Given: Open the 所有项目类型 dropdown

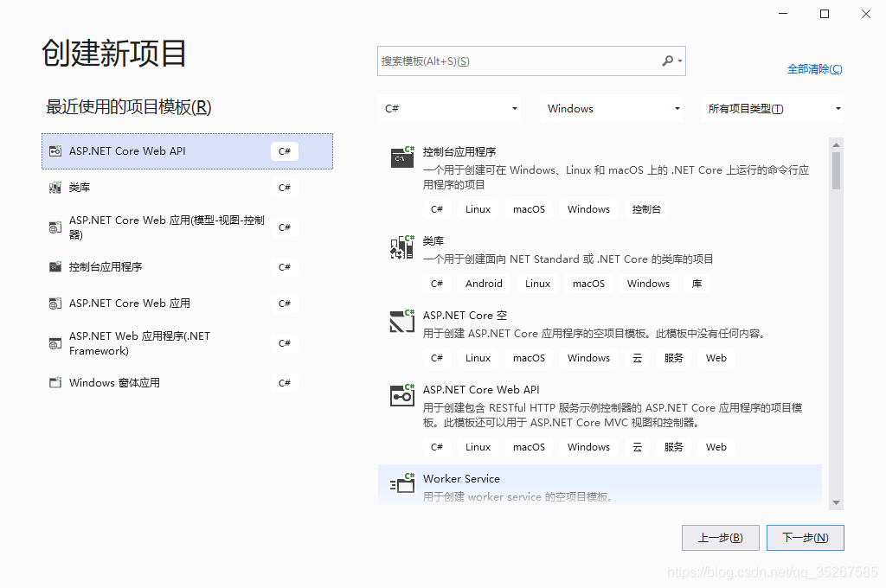Looking at the screenshot, I should tap(773, 108).
